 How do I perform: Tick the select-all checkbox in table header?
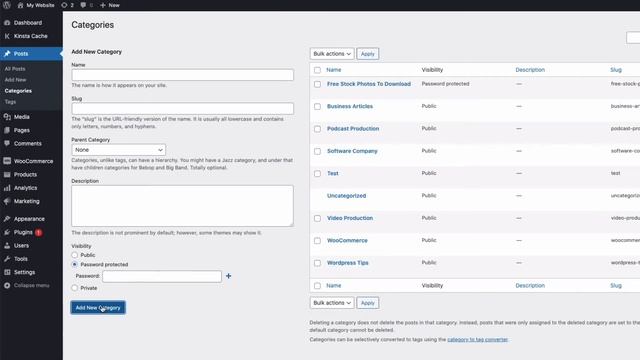click(x=318, y=70)
